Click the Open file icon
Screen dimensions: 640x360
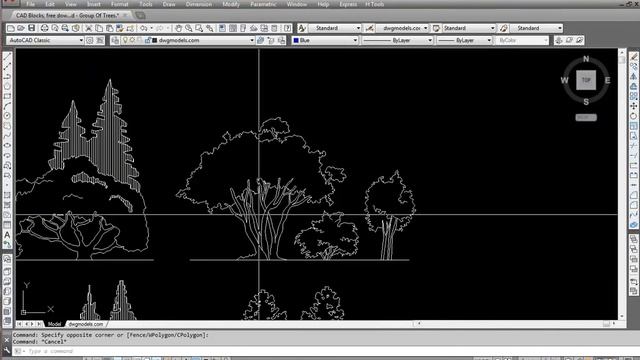[x=21, y=28]
